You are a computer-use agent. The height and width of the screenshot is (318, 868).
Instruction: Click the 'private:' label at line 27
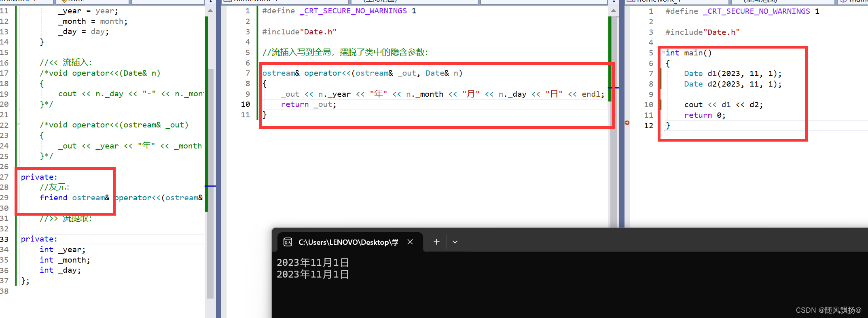[39, 177]
